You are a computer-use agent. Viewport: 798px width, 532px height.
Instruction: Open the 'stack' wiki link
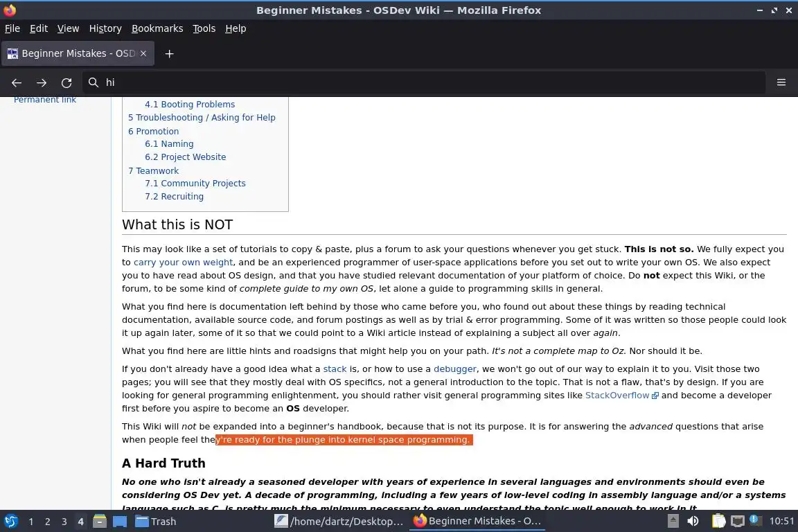pyautogui.click(x=335, y=369)
